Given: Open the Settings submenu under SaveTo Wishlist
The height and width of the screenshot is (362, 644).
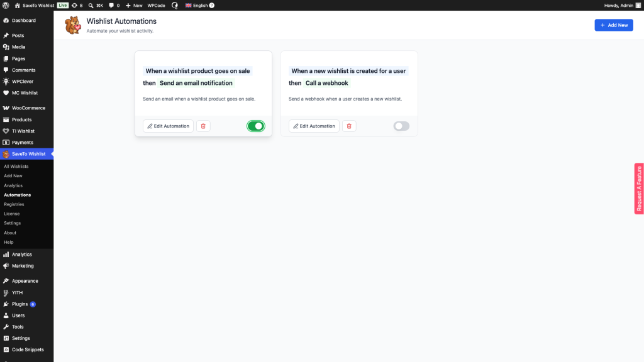Looking at the screenshot, I should click(13, 223).
